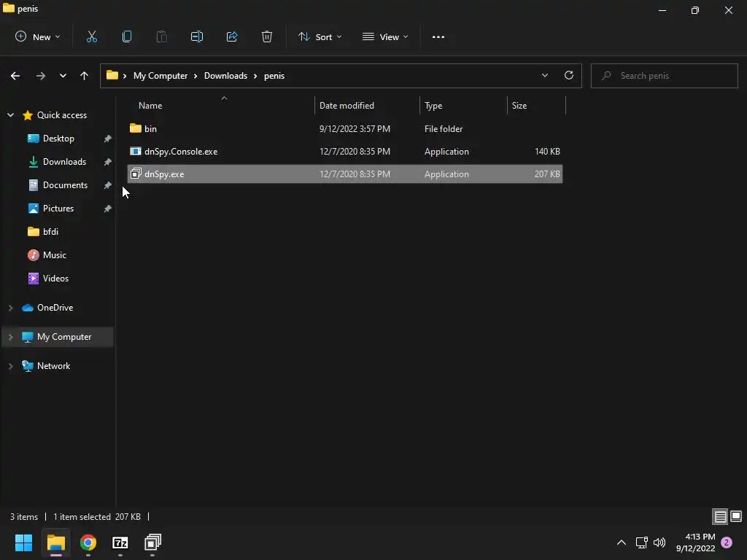Unpin Desktop using its pin icon
The height and width of the screenshot is (560, 747).
pyautogui.click(x=108, y=139)
